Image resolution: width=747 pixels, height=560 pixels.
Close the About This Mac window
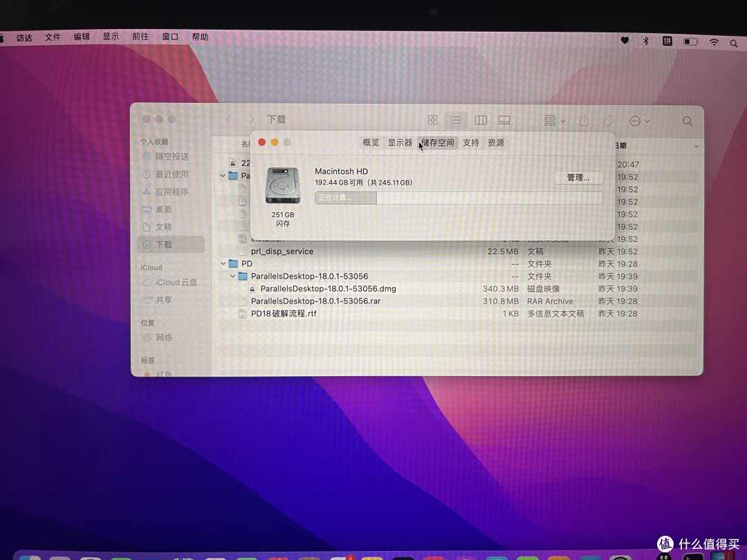(x=262, y=142)
